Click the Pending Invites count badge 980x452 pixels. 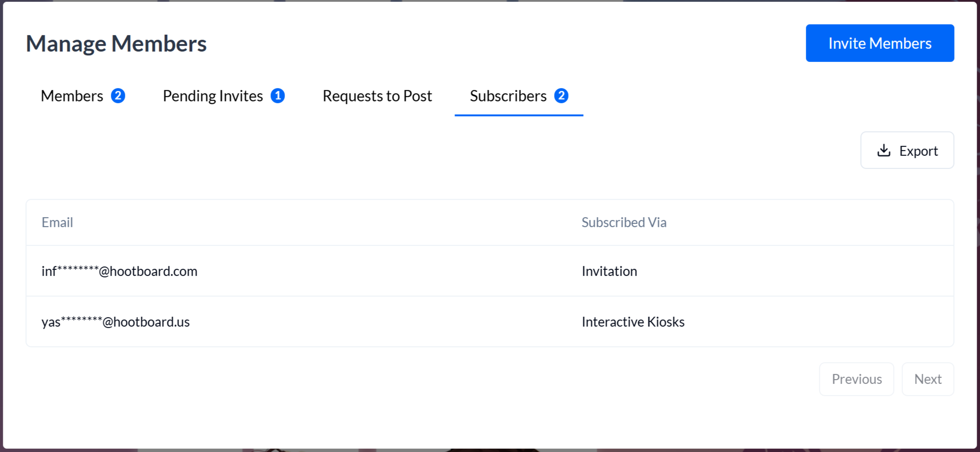pyautogui.click(x=278, y=96)
